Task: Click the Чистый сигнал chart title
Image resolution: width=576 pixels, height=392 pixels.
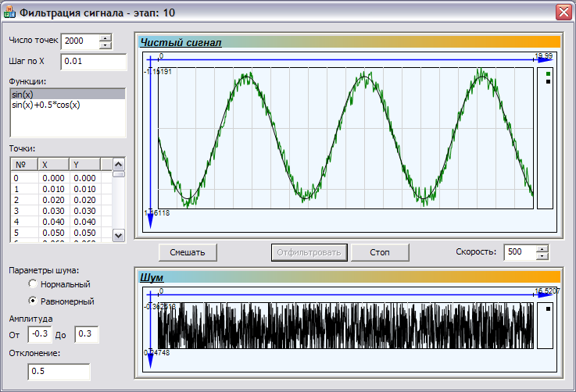Action: (x=181, y=43)
